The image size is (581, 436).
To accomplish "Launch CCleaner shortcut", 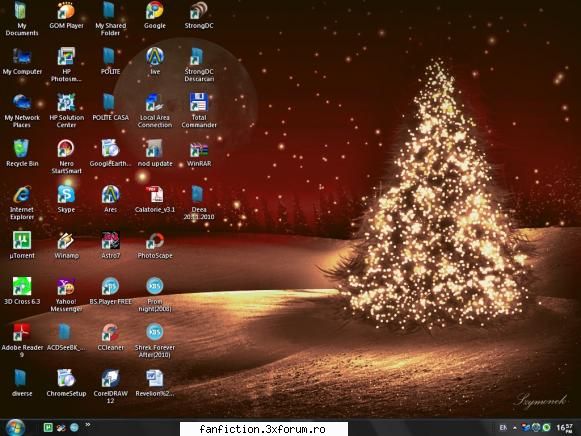I will (110, 332).
